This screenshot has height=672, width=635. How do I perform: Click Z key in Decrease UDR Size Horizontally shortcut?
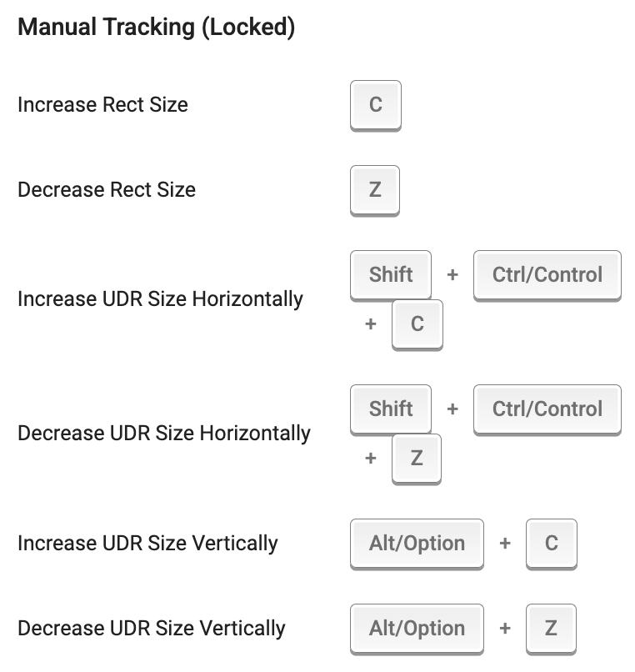click(416, 459)
